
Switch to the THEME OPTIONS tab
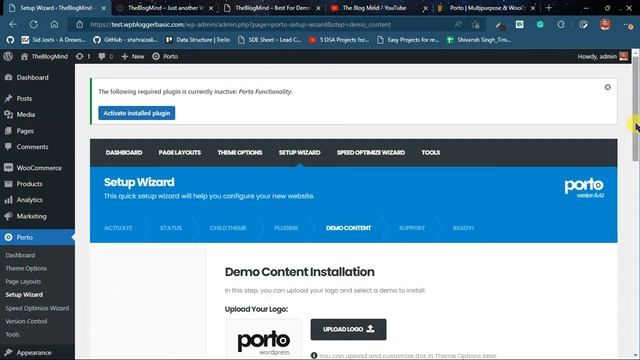pos(240,153)
